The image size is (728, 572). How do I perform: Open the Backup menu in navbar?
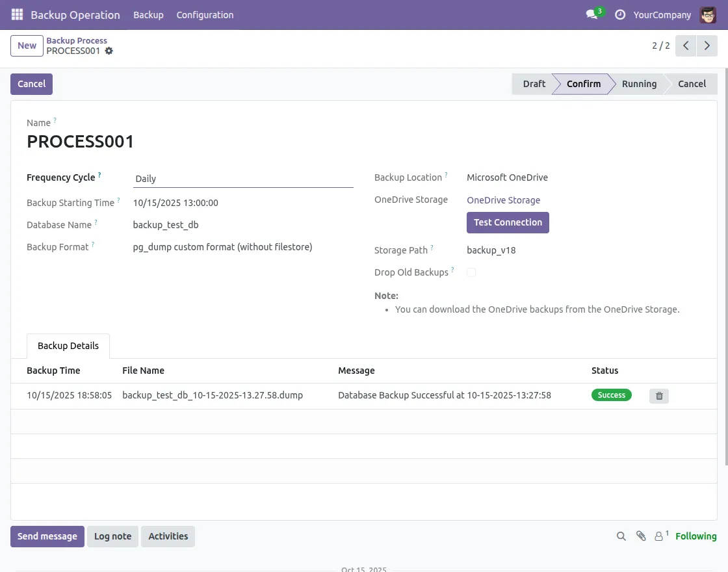[x=148, y=14]
